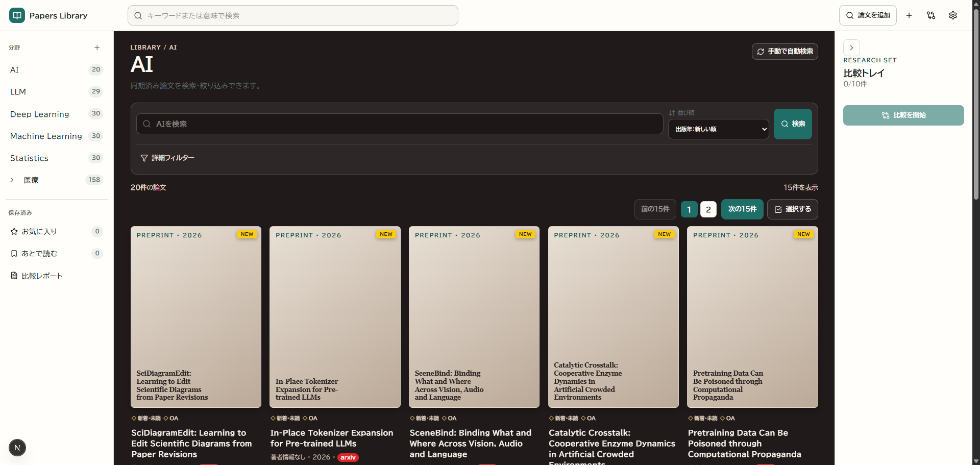
Task: Add a new field with the 分野 plus icon
Action: point(97,47)
